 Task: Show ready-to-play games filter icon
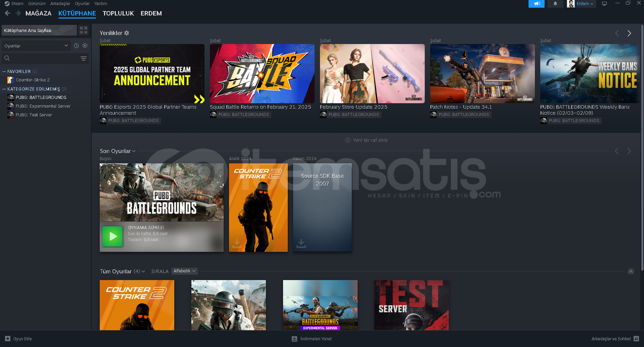(x=85, y=46)
